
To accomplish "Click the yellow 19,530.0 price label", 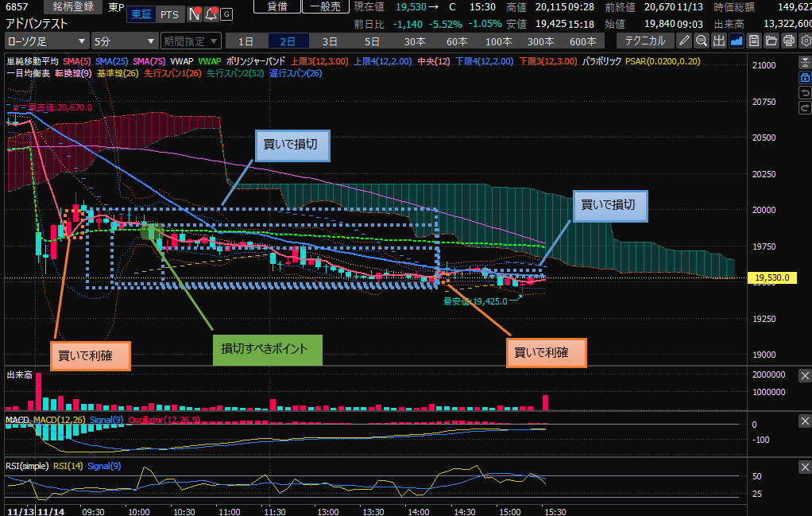I will click(x=771, y=277).
